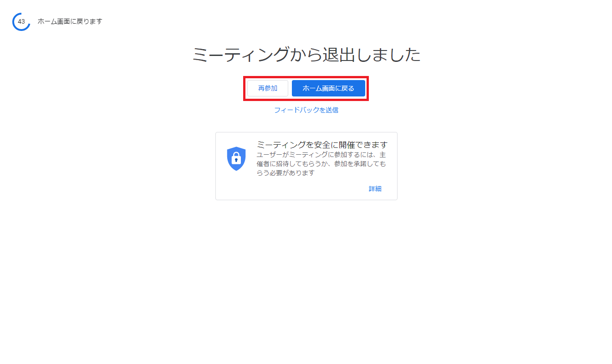Select the white padlock inside the shield
Screen dimensions: 612x364
click(x=236, y=158)
